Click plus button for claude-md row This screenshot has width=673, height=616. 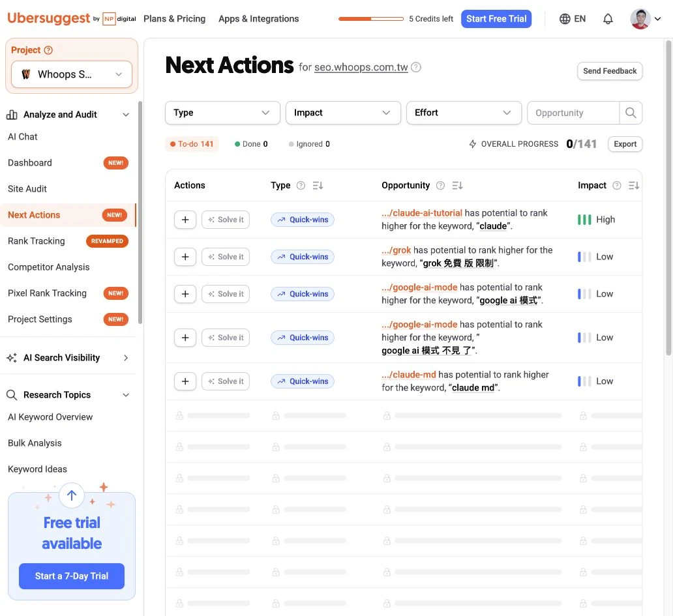(x=185, y=381)
